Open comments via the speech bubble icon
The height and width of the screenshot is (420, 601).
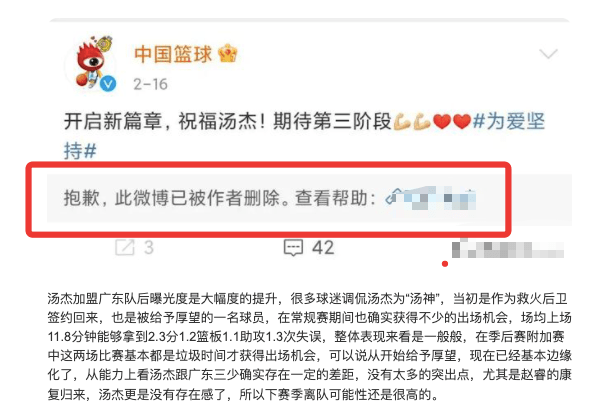tap(293, 248)
